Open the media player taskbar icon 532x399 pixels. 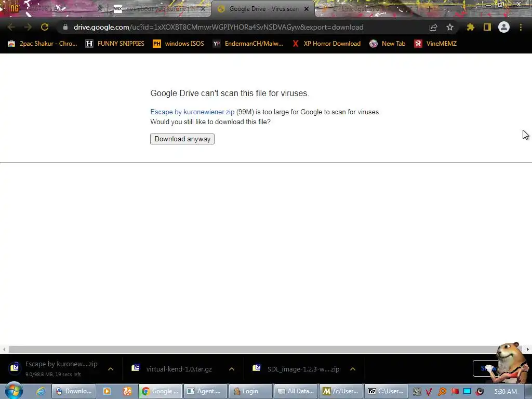[x=107, y=391]
